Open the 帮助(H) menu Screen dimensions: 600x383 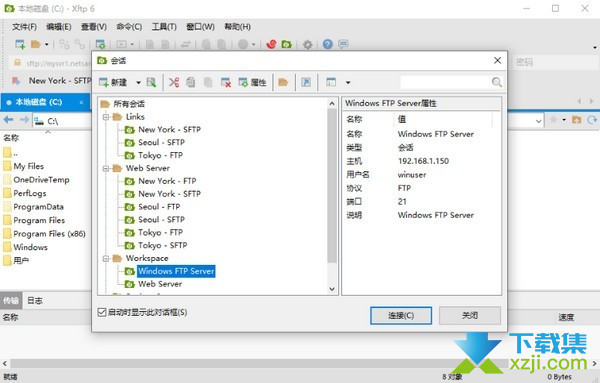[x=237, y=27]
